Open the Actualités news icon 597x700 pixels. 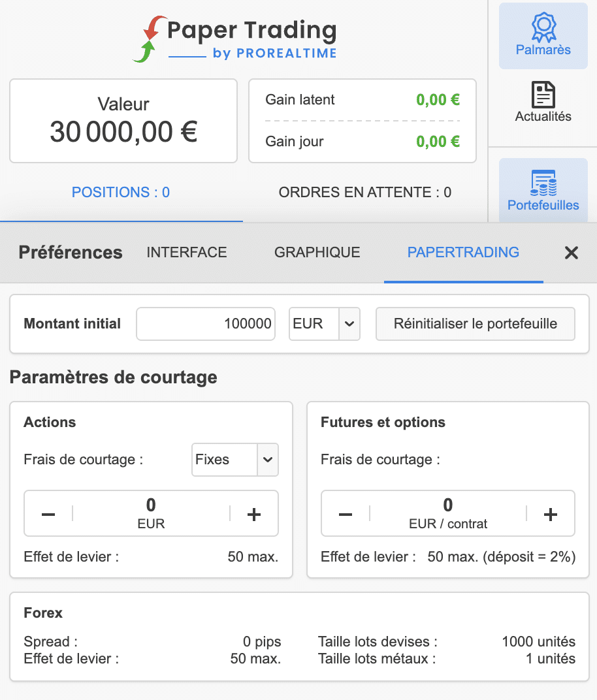[543, 103]
